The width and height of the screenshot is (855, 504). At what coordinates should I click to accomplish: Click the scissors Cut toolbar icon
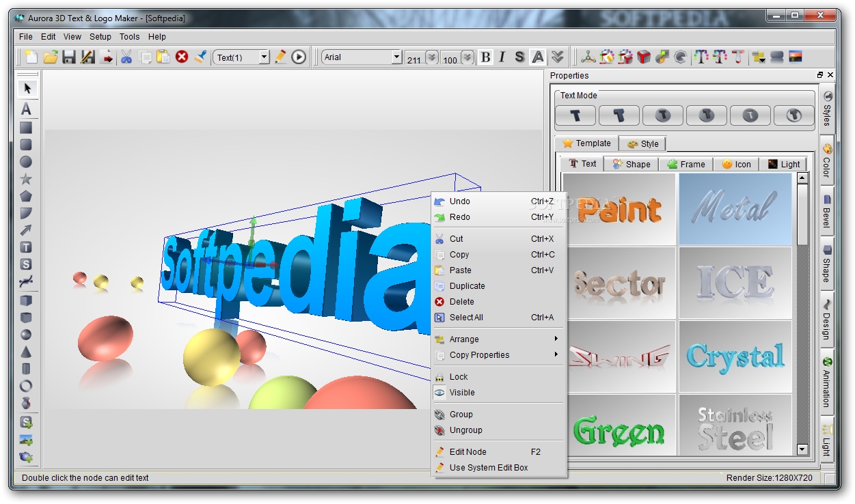126,57
